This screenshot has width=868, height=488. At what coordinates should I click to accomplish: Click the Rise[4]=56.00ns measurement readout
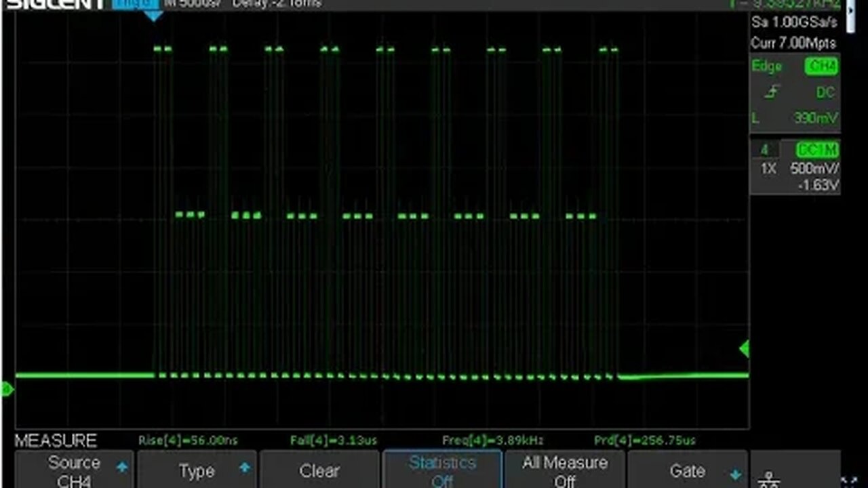click(x=188, y=441)
